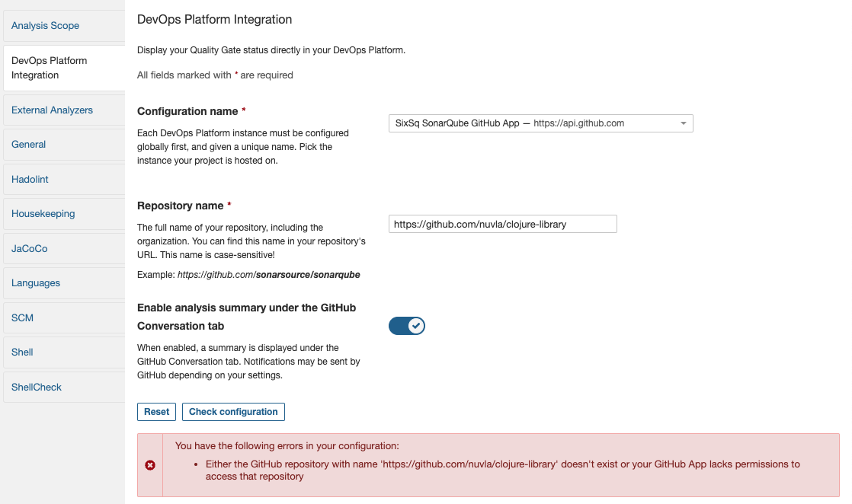Select the Languages tab
This screenshot has width=852, height=504.
click(x=36, y=283)
